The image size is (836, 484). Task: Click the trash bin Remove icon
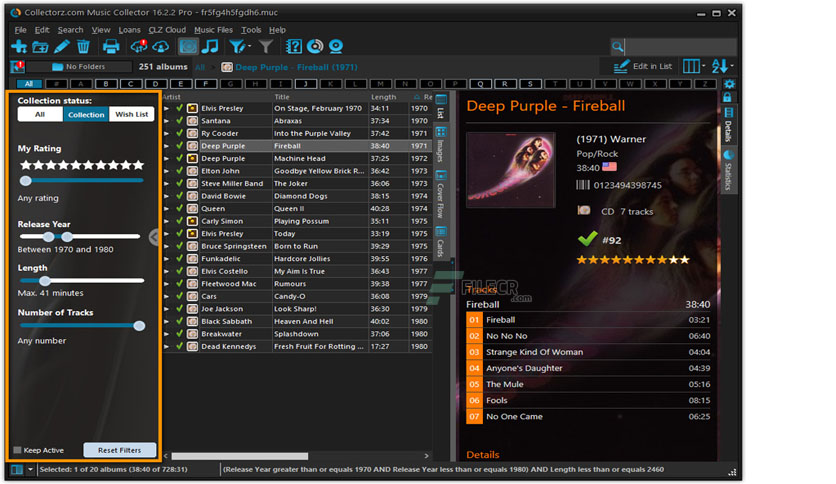point(83,46)
